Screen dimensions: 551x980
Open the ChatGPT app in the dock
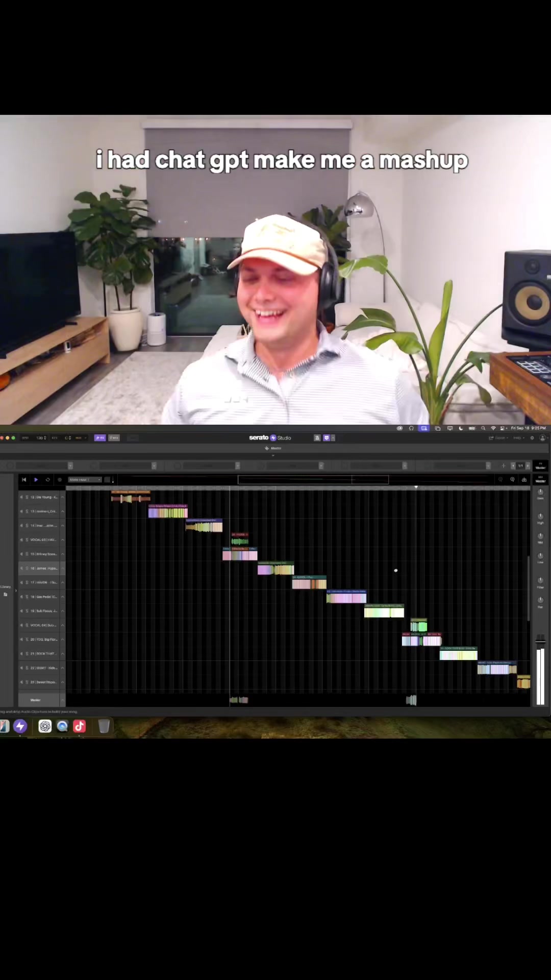[x=45, y=726]
